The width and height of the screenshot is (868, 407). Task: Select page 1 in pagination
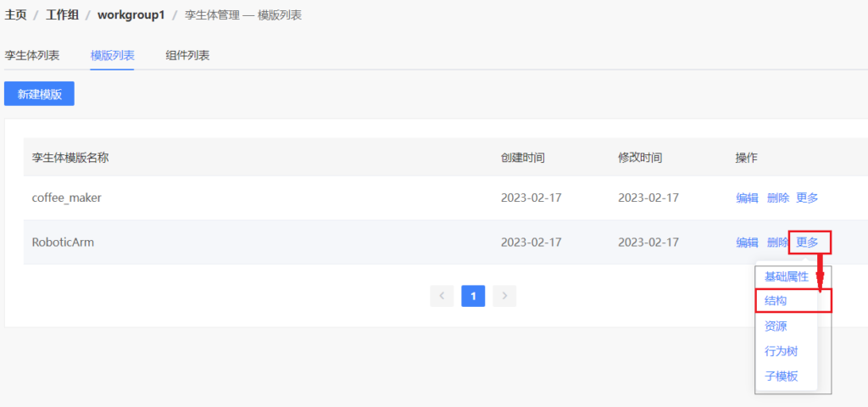pyautogui.click(x=473, y=295)
